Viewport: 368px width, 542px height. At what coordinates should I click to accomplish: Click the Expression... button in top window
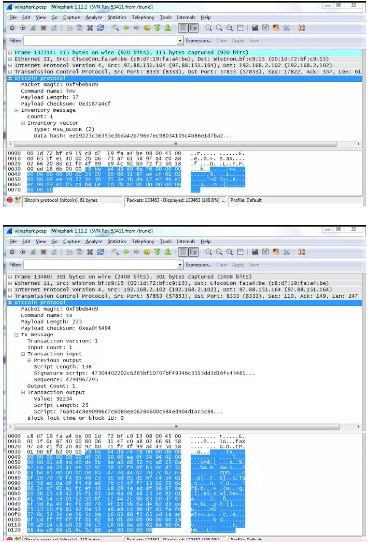coord(198,41)
